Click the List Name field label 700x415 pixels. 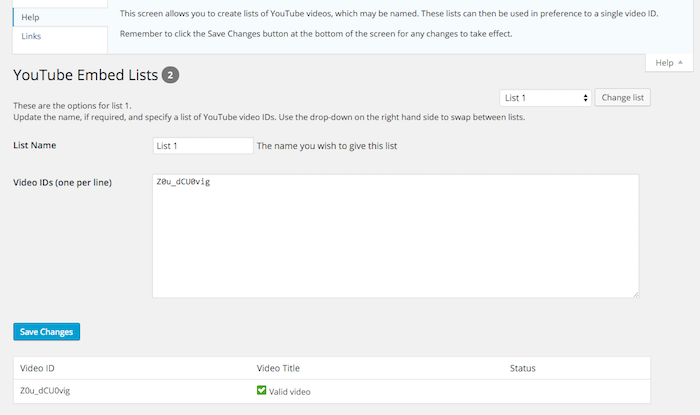coord(35,146)
